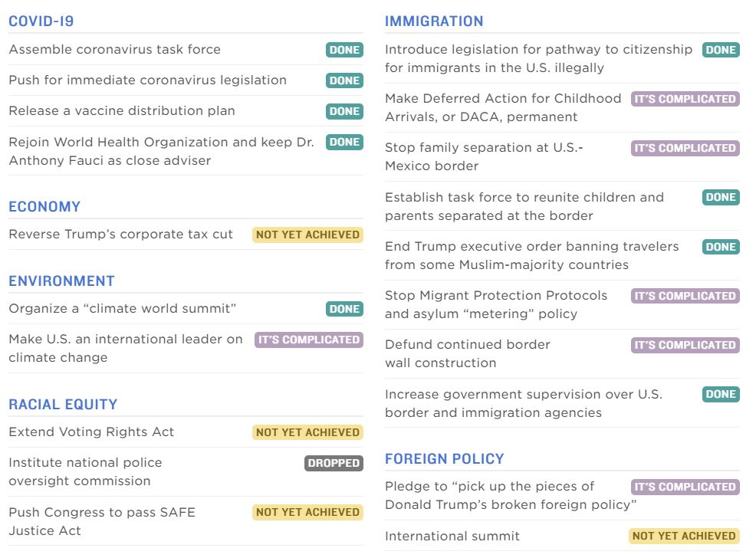Click 'Make U.S. an international leader' promise
Screen dimensions: 756x558
pyautogui.click(x=126, y=348)
